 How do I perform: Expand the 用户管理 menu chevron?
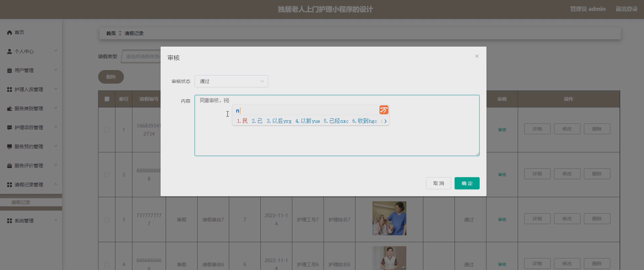pos(56,70)
